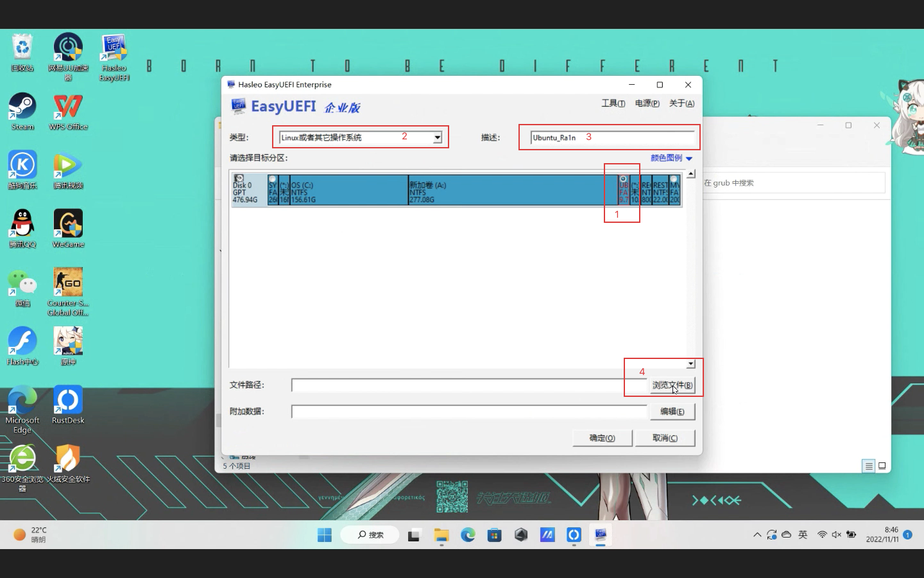Confirm with the 确定(O) button
The image size is (924, 578).
tap(603, 438)
